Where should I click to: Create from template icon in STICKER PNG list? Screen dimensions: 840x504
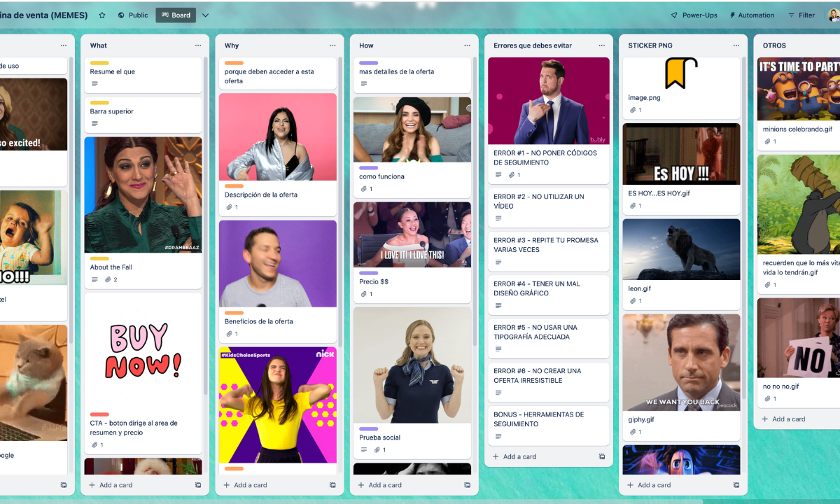click(x=736, y=485)
